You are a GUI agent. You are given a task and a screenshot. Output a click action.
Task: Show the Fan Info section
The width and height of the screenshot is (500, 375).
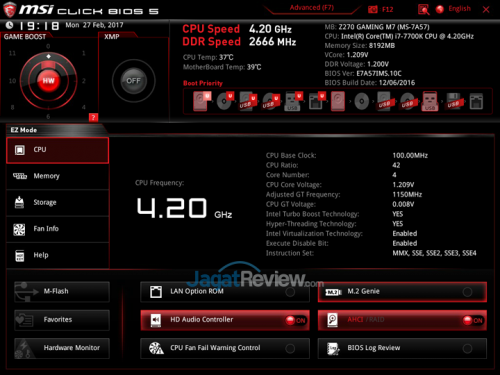58,229
